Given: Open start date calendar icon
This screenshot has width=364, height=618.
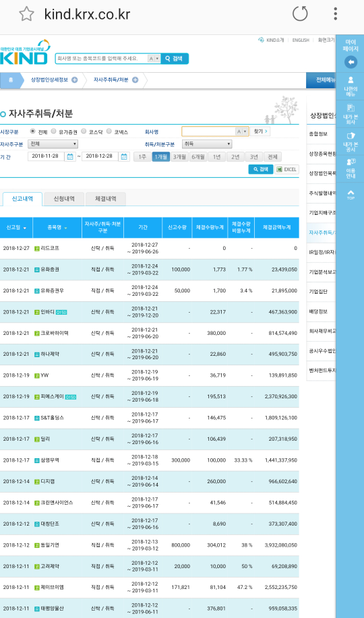Looking at the screenshot, I should coord(70,156).
